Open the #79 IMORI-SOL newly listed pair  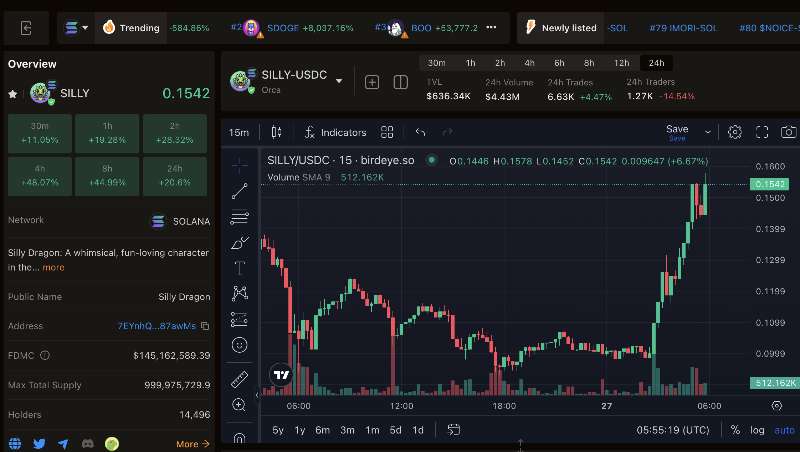(683, 28)
